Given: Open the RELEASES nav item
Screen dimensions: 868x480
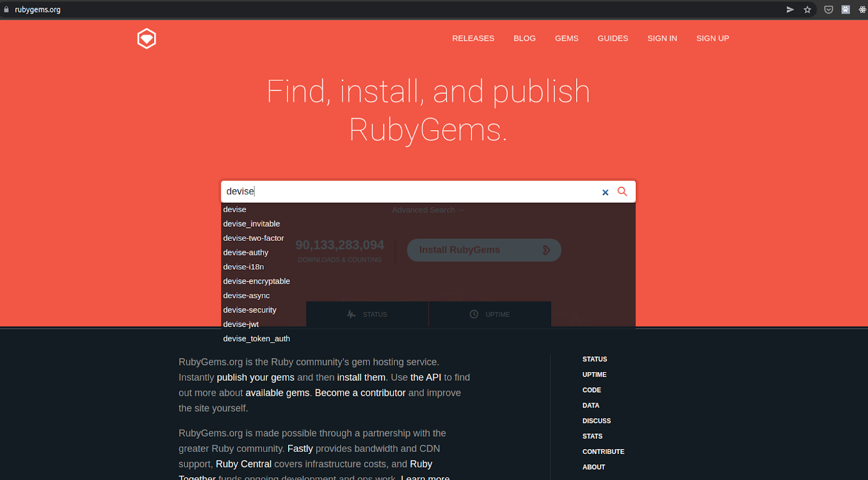Looking at the screenshot, I should (473, 39).
